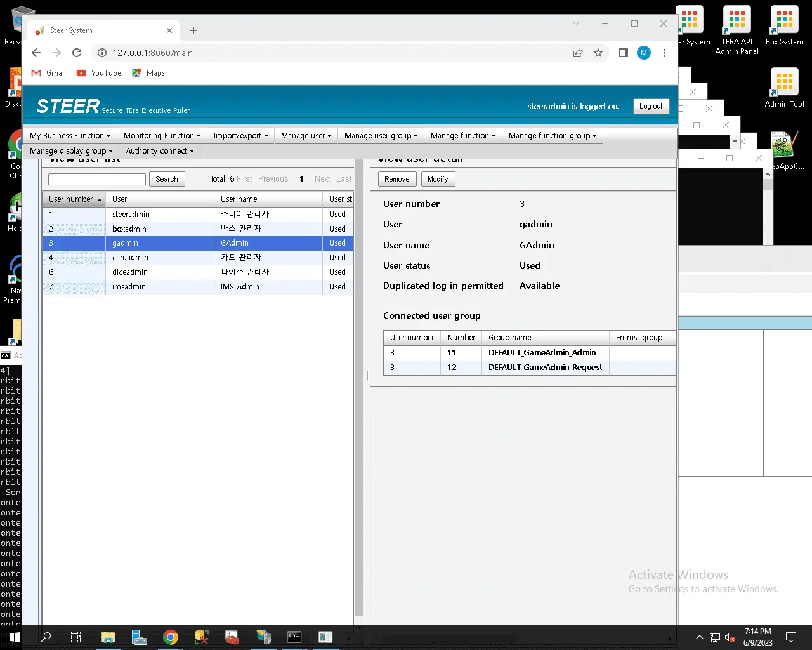Modify the selected user's details
812x650 pixels.
coord(438,179)
